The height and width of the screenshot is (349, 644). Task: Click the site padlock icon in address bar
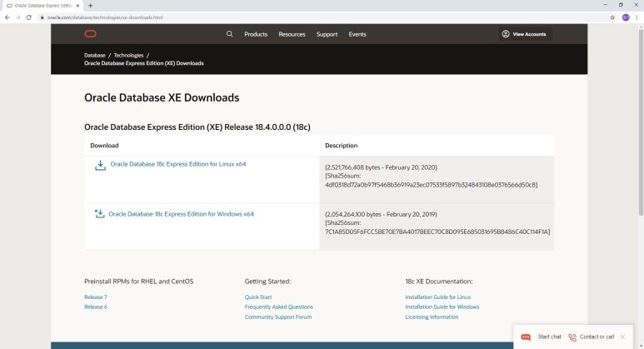[42, 17]
